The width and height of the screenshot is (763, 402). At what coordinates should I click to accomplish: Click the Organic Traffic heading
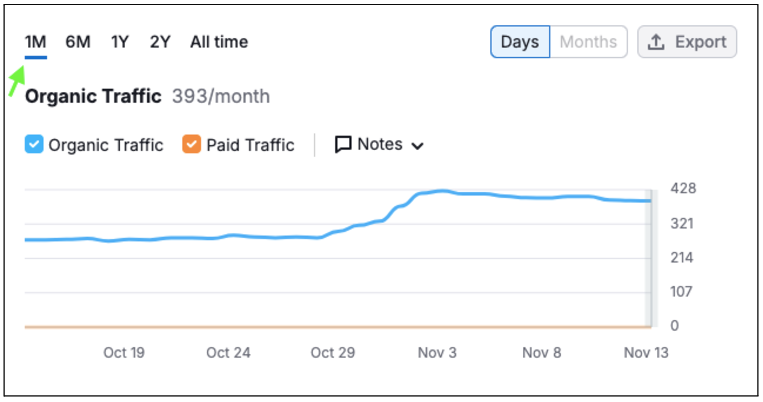93,97
